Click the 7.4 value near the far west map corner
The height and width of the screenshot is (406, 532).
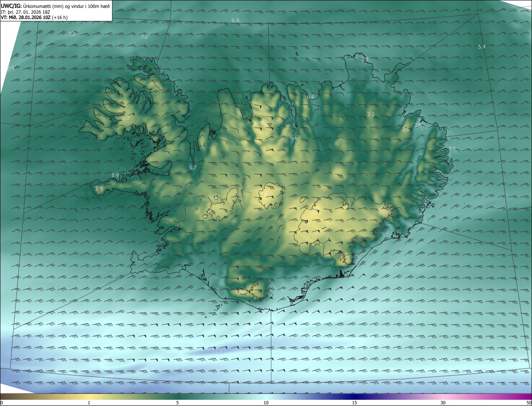[10, 68]
